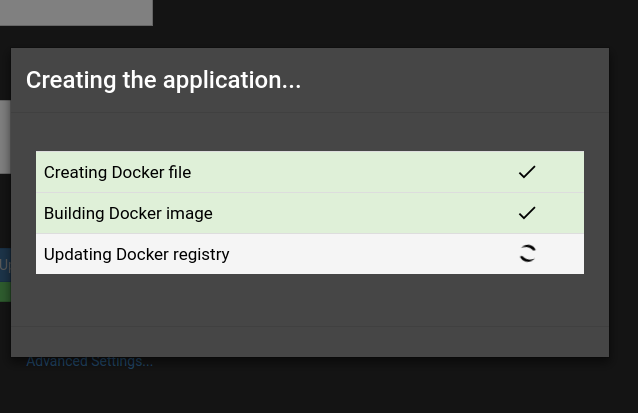Viewport: 638px width, 413px height.
Task: Click the empty footer area of the dialog
Action: tap(310, 341)
